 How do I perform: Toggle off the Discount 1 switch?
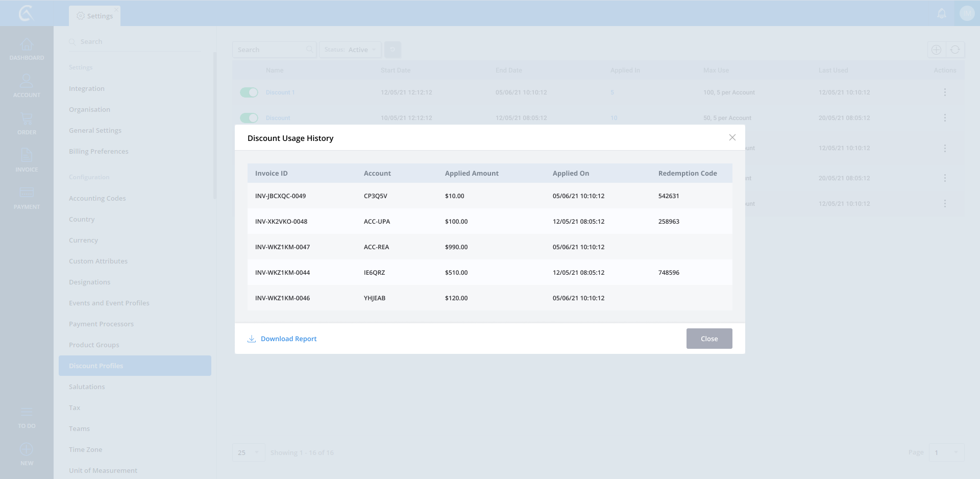(249, 92)
